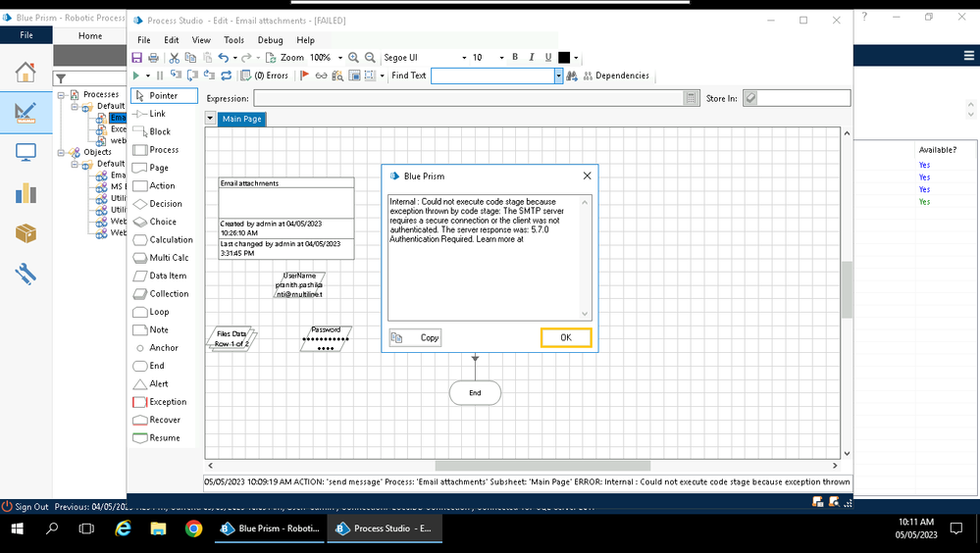Open the Debug menu
This screenshot has height=553, width=980.
click(270, 40)
